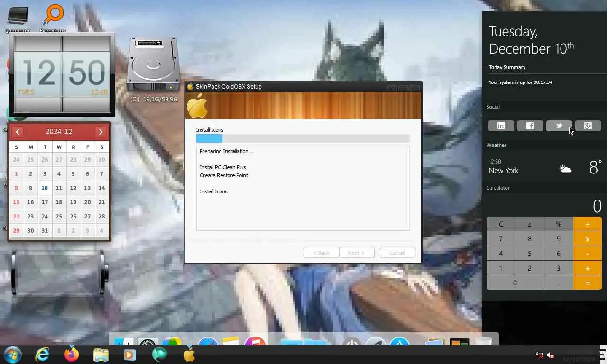Screen dimensions: 607x364
Task: Open the Google Plus social button
Action: tap(588, 126)
